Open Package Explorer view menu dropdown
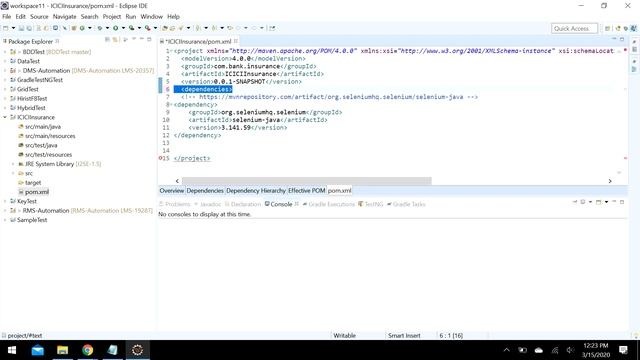 (133, 40)
